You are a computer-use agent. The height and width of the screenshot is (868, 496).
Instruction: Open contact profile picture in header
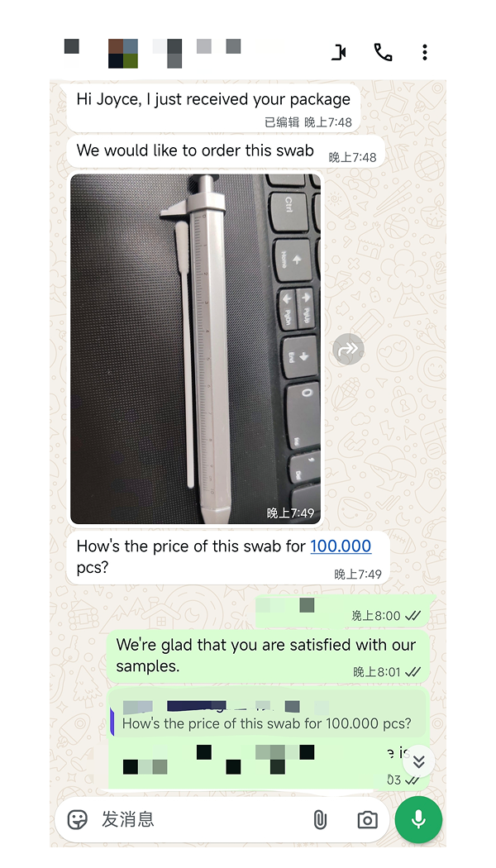click(x=123, y=53)
